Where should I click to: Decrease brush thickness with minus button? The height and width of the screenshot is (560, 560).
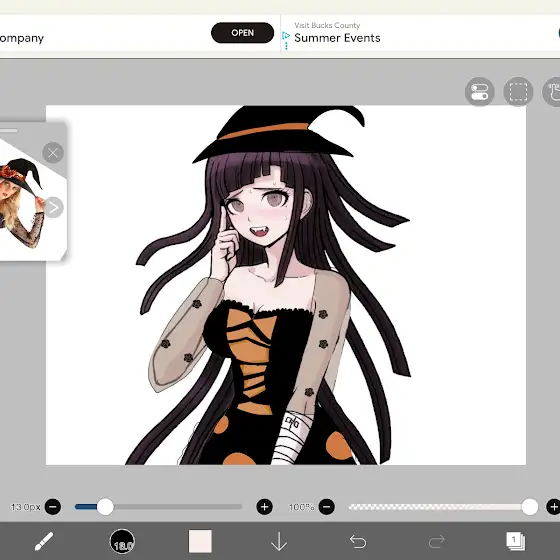(x=53, y=507)
